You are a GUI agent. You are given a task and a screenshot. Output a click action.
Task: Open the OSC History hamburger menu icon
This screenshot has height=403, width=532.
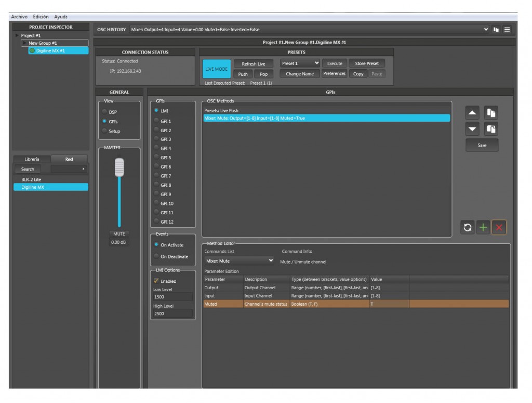507,30
